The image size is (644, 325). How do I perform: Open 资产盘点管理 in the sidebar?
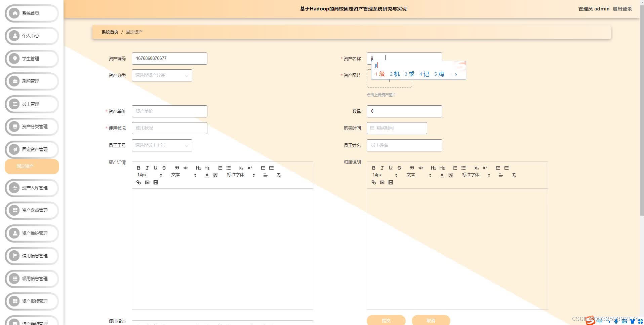pyautogui.click(x=32, y=211)
